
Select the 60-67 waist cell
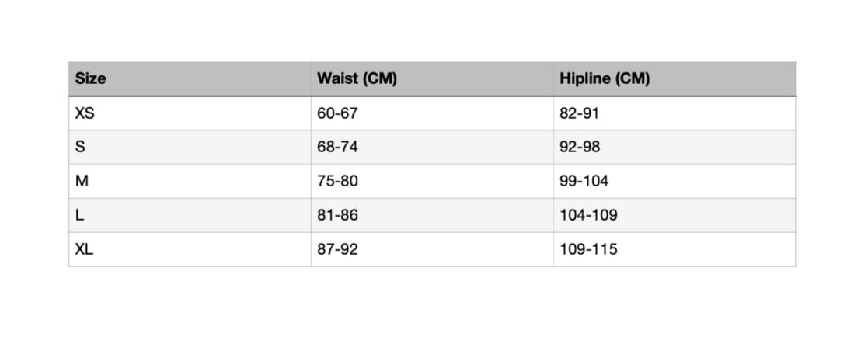coord(337,113)
